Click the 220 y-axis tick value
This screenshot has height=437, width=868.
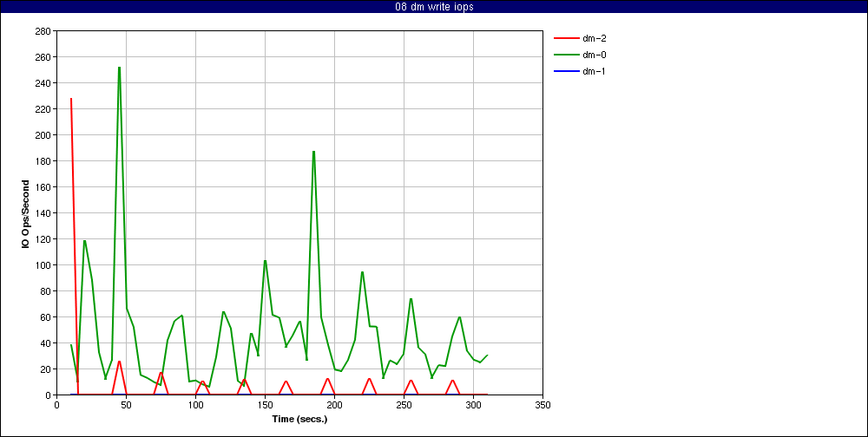pos(43,109)
